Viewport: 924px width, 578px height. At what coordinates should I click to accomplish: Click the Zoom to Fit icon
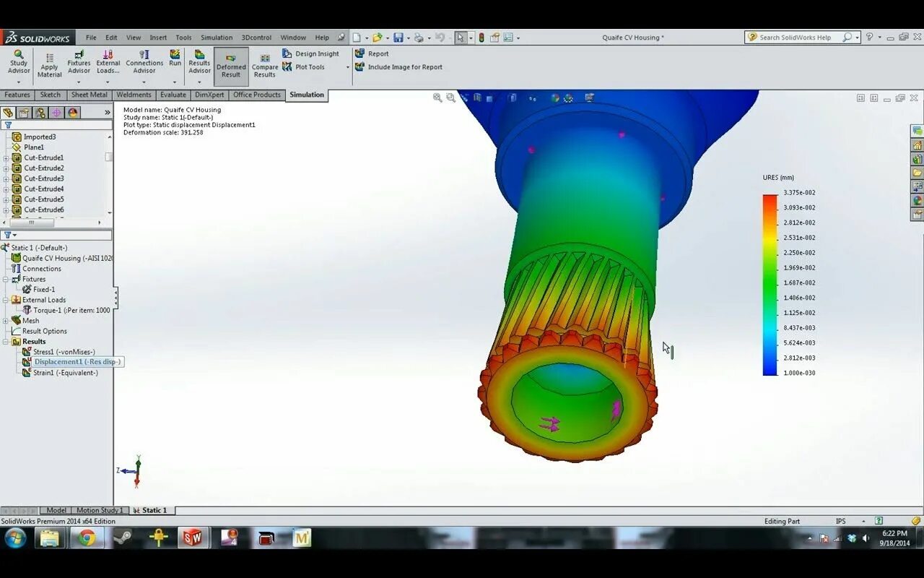[x=437, y=98]
